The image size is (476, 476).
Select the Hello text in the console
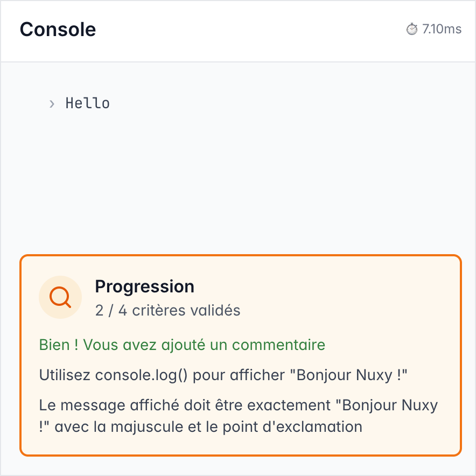click(87, 103)
